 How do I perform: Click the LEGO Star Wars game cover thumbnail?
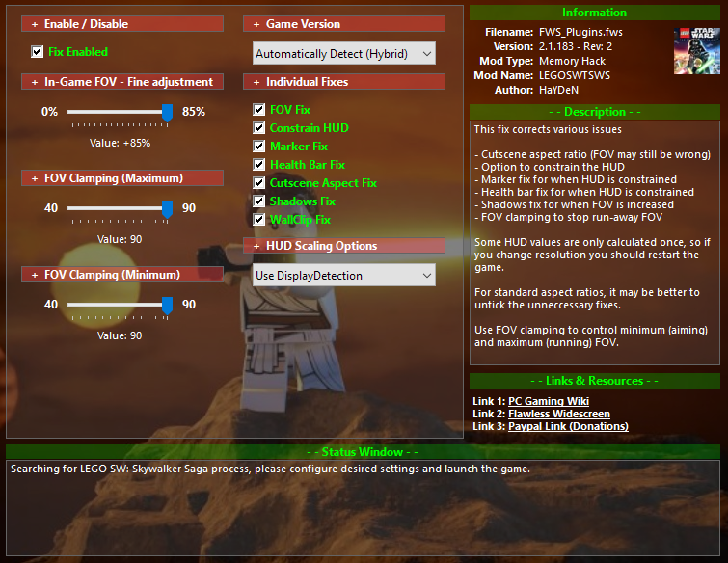coord(696,51)
